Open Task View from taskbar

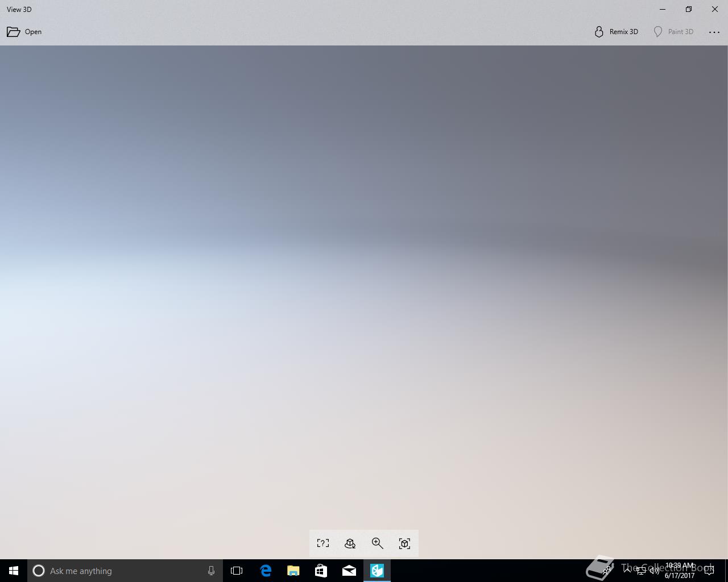[237, 571]
